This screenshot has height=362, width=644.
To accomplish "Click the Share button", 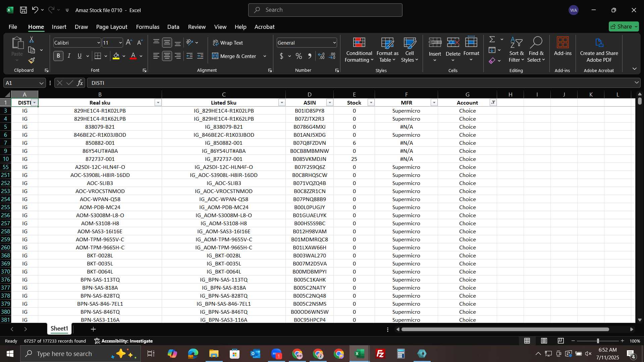I will coord(624,26).
